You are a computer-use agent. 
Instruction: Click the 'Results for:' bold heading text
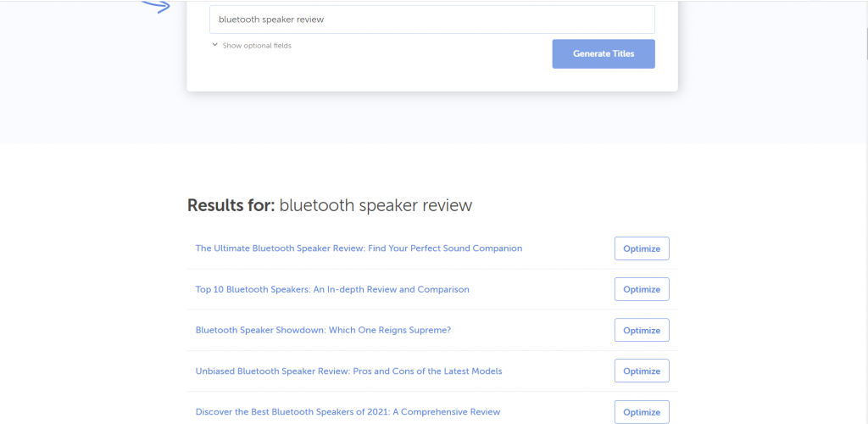tap(231, 205)
